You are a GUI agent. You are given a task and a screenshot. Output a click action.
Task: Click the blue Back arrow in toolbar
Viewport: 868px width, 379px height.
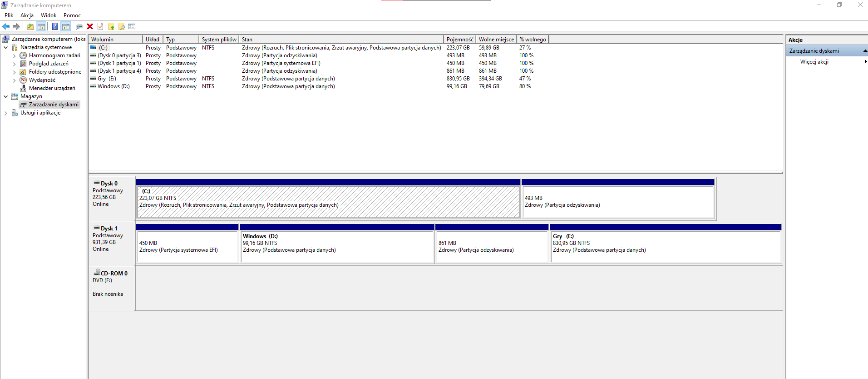tap(6, 26)
